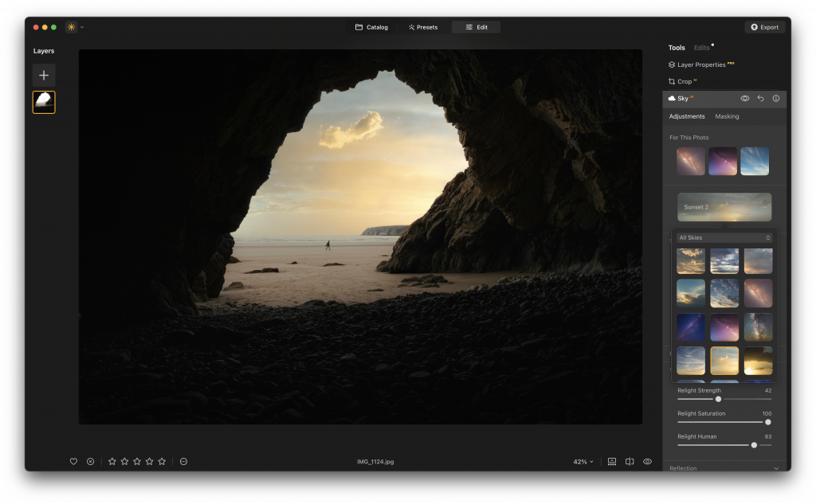Choose first galaxy sky suggested for this photo
816x504 pixels.
691,161
